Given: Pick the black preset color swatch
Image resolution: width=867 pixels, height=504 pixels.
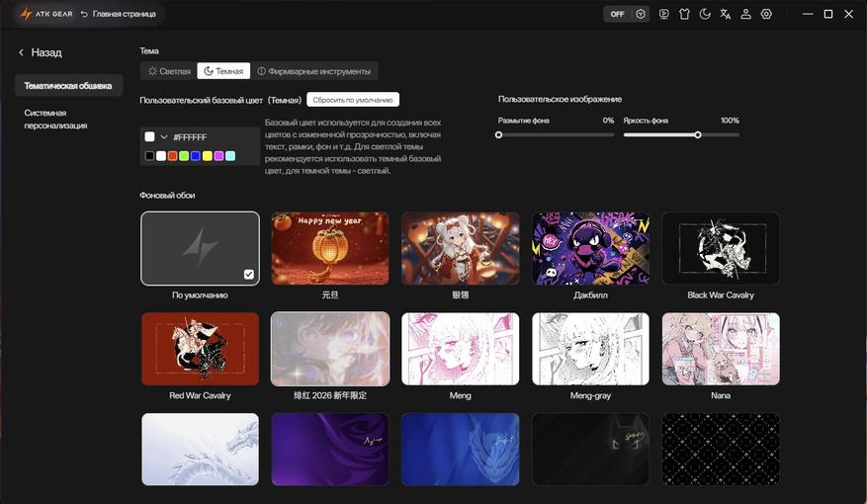Looking at the screenshot, I should pyautogui.click(x=149, y=156).
